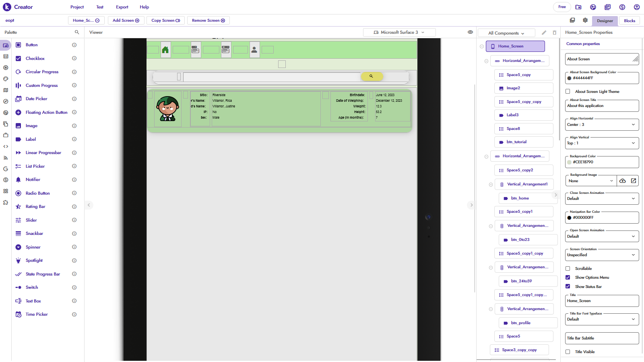The image size is (644, 362).
Task: Click the dollar sign icon in the top bar
Action: (622, 7)
